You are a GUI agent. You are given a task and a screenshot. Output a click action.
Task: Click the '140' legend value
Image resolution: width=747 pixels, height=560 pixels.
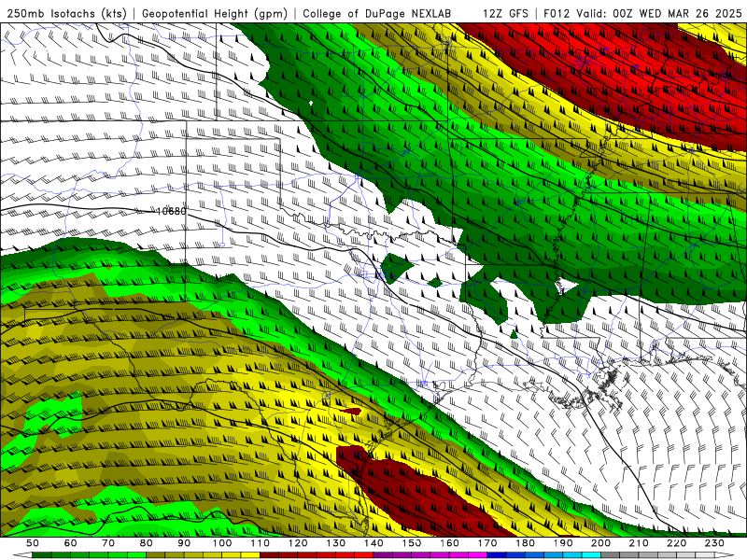[373, 543]
